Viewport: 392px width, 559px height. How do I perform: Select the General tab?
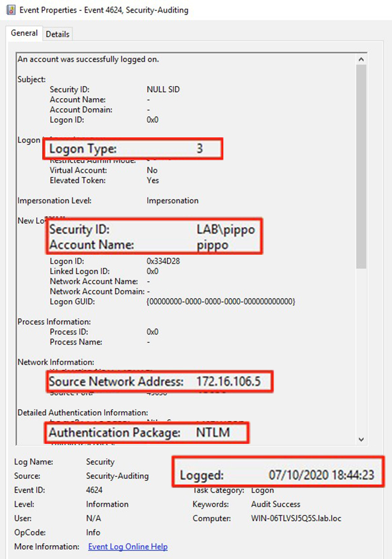click(x=24, y=33)
